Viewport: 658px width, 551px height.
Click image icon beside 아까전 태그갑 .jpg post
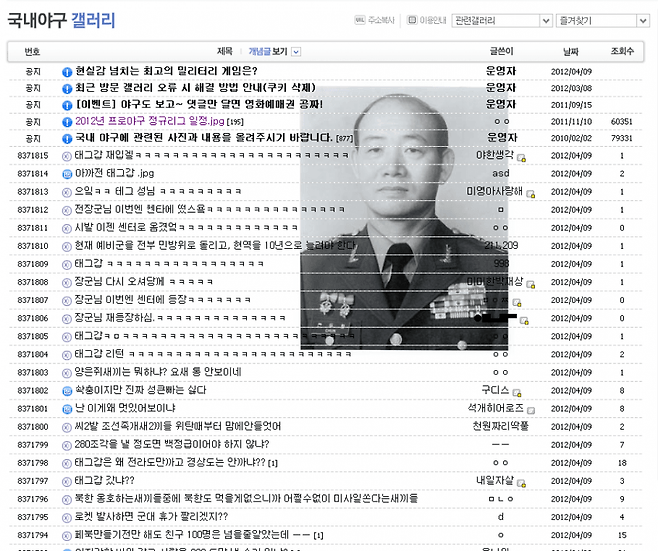coord(67,174)
